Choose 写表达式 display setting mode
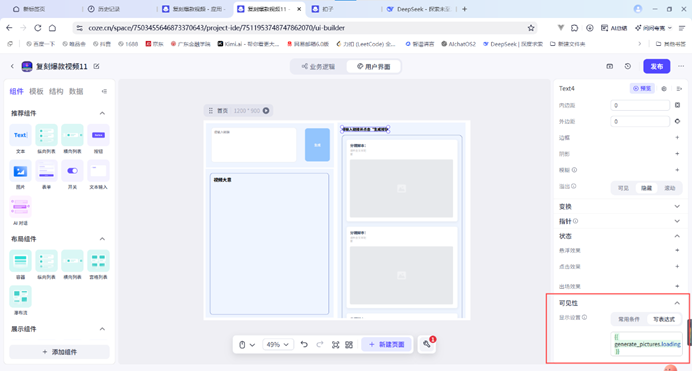Viewport: 692px width, 371px height. [x=664, y=319]
